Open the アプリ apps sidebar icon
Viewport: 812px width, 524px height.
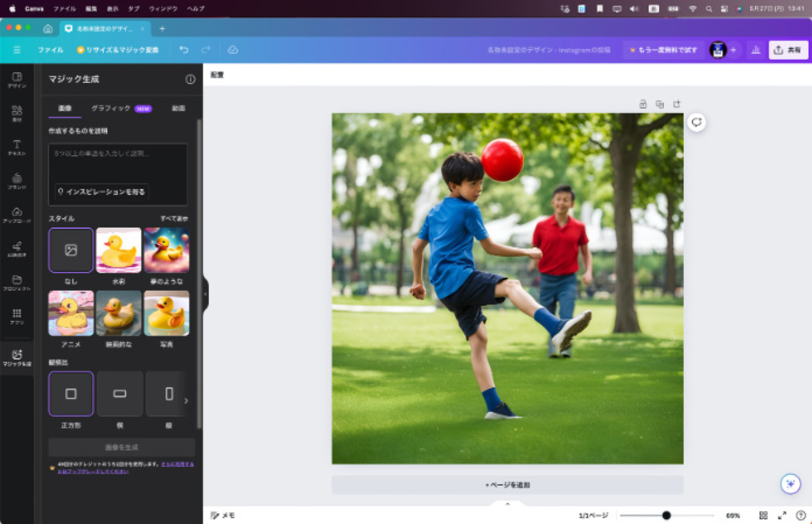[x=17, y=317]
